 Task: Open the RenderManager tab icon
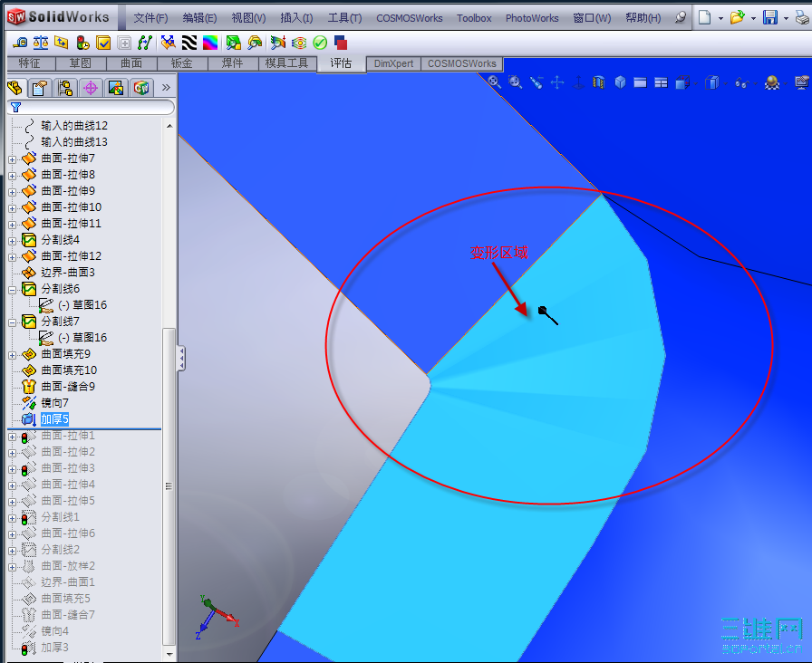click(115, 88)
